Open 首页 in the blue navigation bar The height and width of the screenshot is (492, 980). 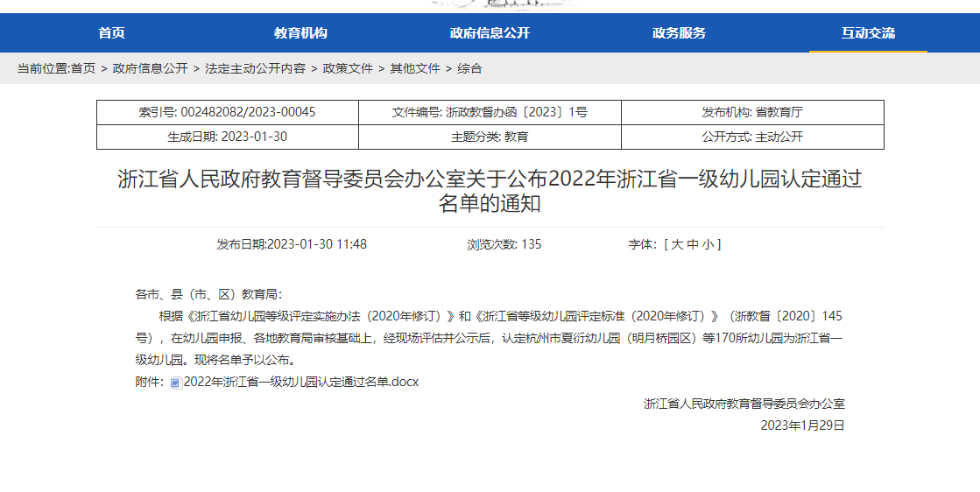click(x=111, y=33)
